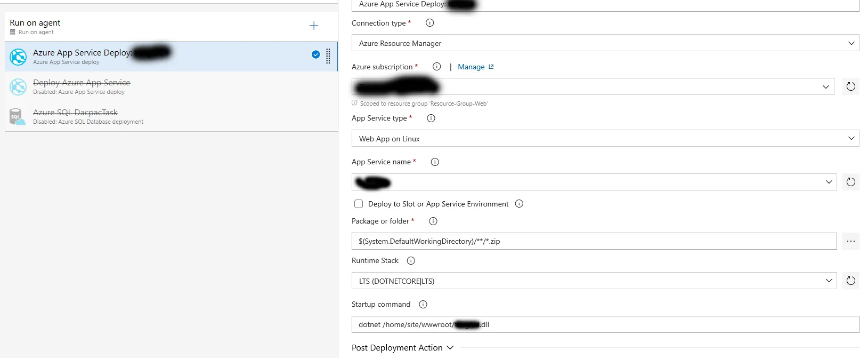Click the Package or folder path field
This screenshot has width=868, height=358.
[x=594, y=241]
